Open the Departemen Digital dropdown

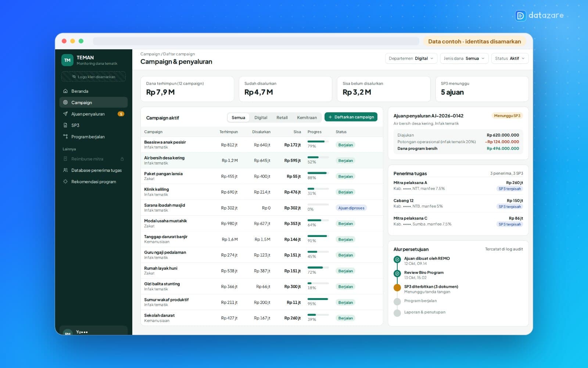[x=411, y=58]
